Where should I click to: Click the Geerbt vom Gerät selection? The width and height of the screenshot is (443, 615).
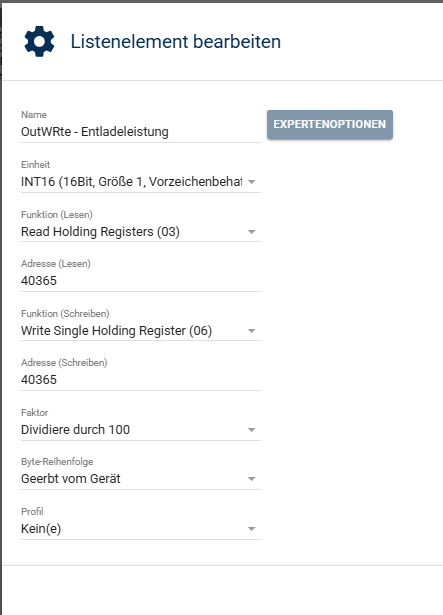pyautogui.click(x=71, y=479)
